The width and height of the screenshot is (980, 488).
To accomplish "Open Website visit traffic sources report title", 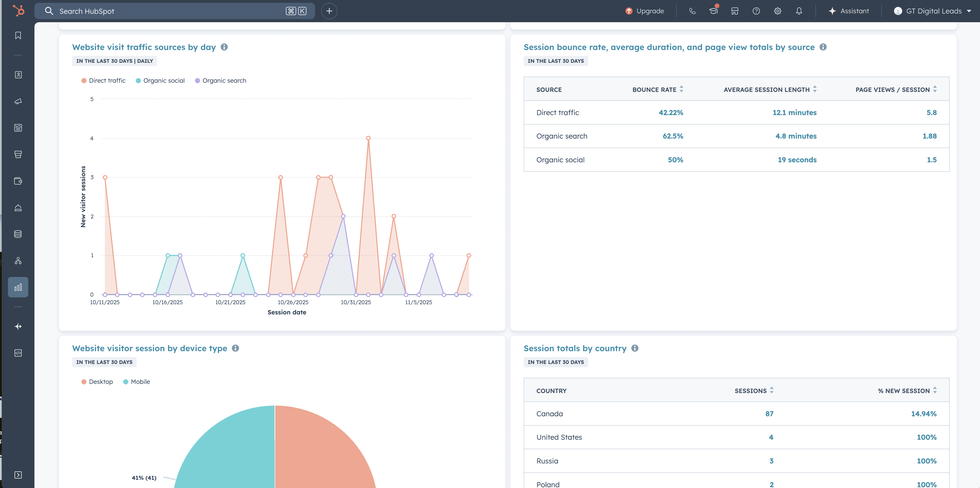I will click(144, 47).
